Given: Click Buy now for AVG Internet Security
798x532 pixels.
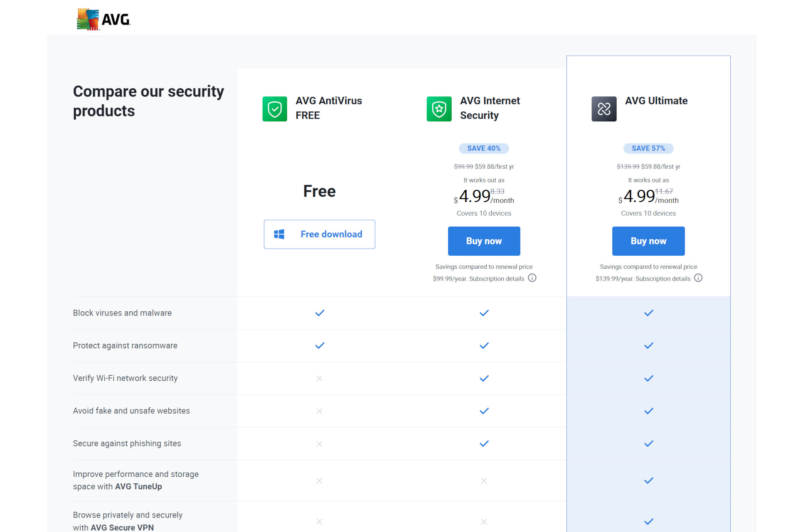Looking at the screenshot, I should pyautogui.click(x=484, y=241).
